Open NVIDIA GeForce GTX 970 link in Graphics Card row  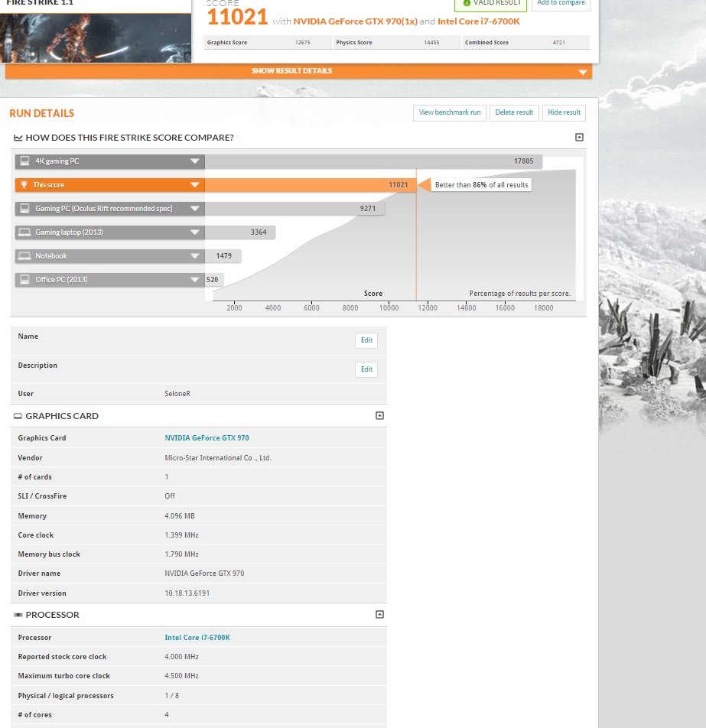pos(207,438)
